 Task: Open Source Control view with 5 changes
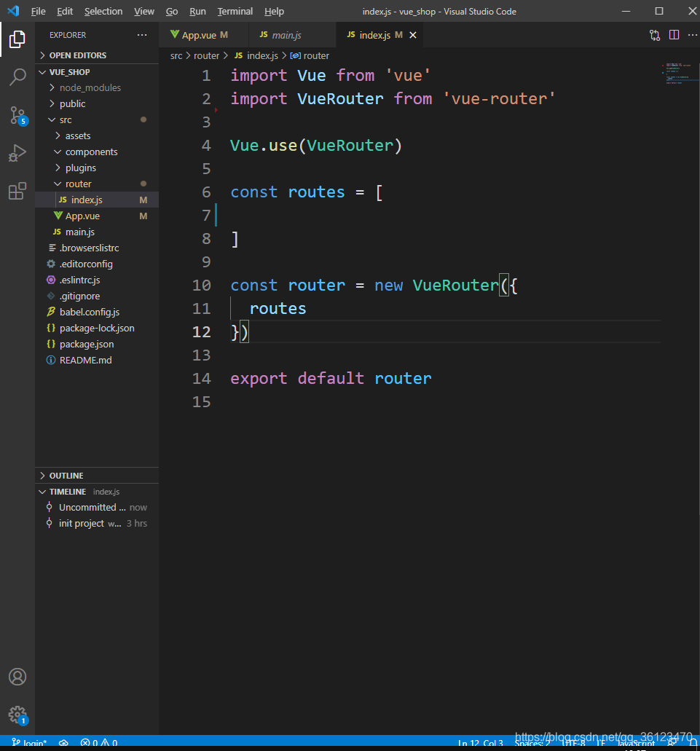click(x=17, y=115)
